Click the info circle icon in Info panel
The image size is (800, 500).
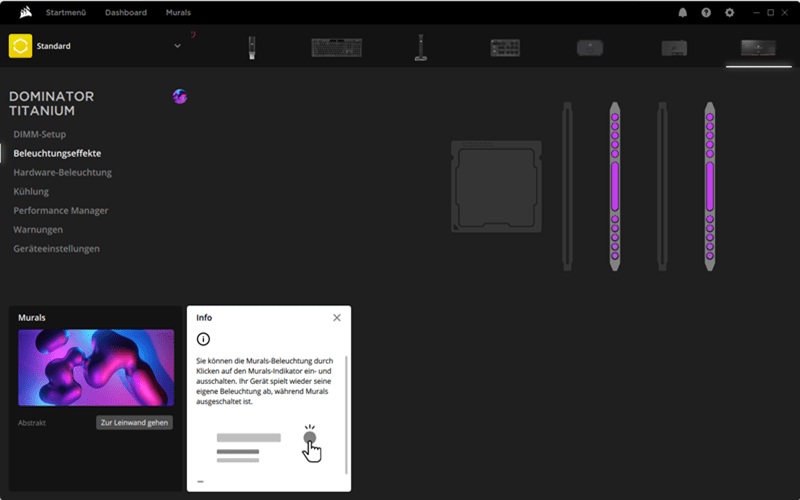click(x=203, y=339)
